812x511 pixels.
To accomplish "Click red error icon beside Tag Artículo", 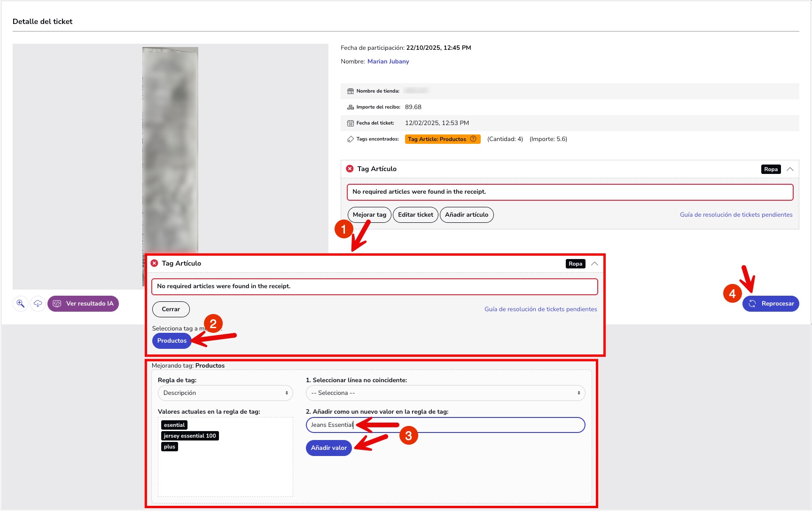I will (x=350, y=169).
